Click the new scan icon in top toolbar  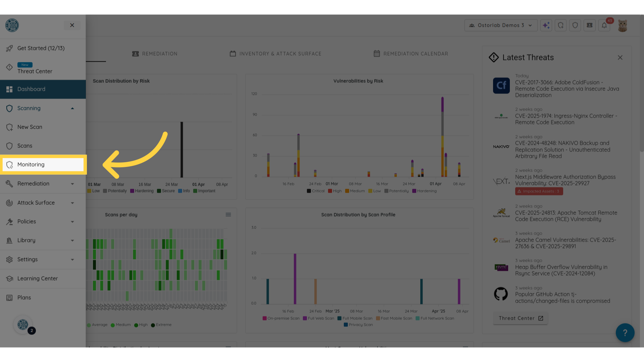point(560,25)
